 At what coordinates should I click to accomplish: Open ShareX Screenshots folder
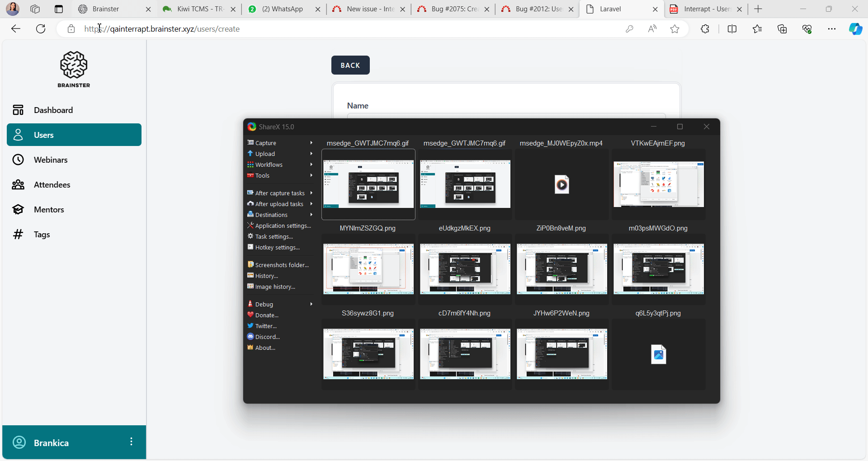(281, 265)
